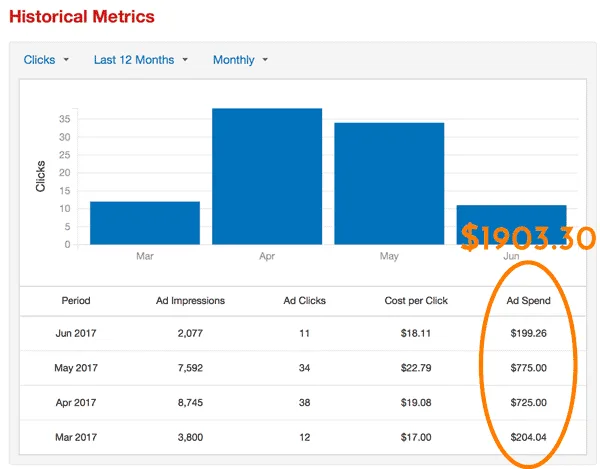
Task: Open the Clicks metric dropdown
Action: (x=46, y=60)
